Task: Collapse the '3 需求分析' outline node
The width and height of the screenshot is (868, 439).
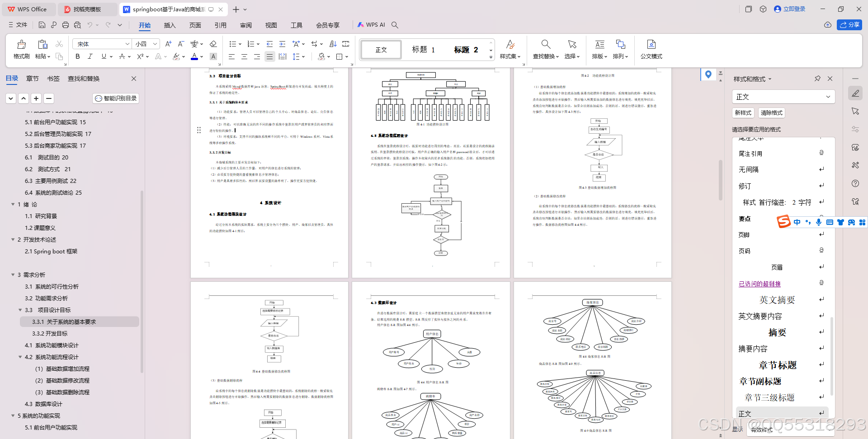Action: [x=13, y=275]
